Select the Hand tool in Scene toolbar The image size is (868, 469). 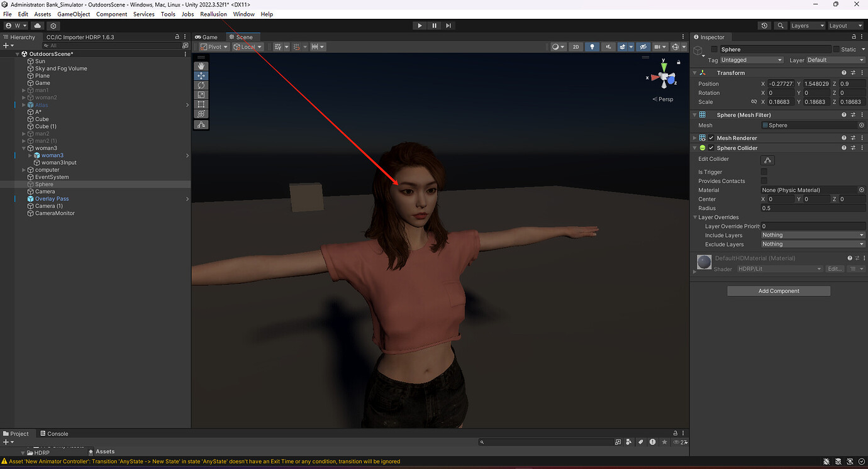pos(201,66)
